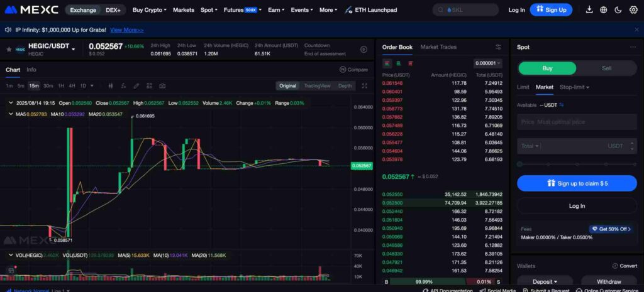This screenshot has width=644, height=292.
Task: Click the Compare icon above the chart
Action: [x=343, y=70]
